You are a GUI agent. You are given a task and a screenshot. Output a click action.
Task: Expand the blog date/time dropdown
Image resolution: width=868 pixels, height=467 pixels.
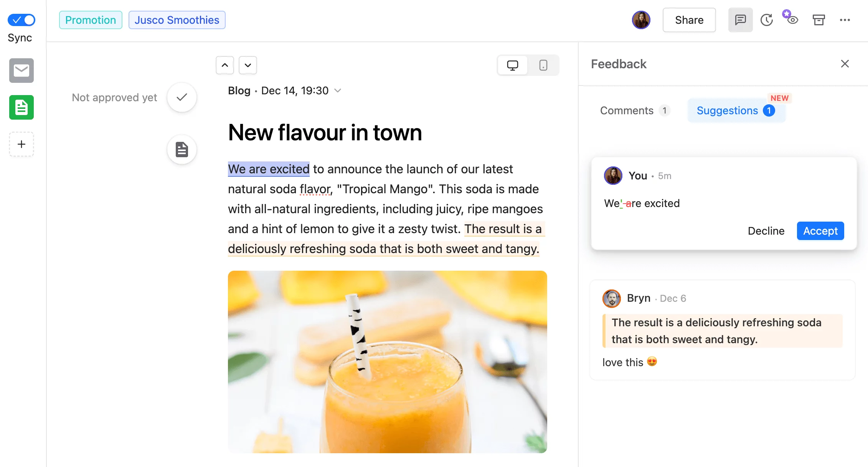coord(339,90)
